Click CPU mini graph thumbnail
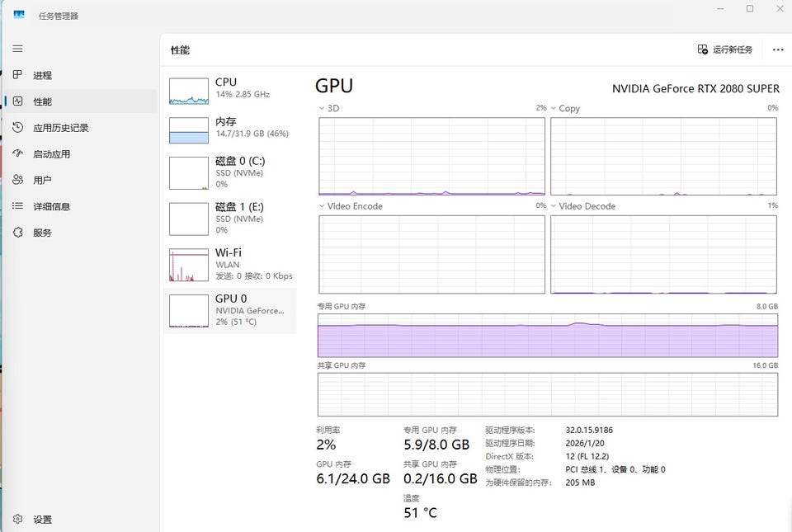Image resolution: width=792 pixels, height=532 pixels. point(189,91)
